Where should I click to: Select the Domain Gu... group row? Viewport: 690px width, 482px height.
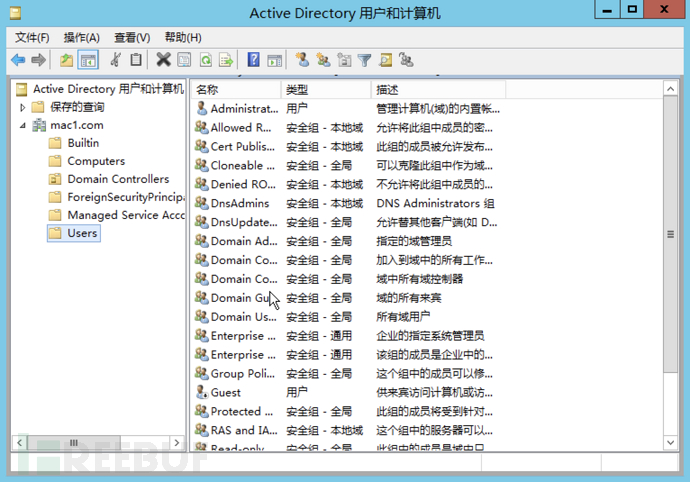coord(348,298)
